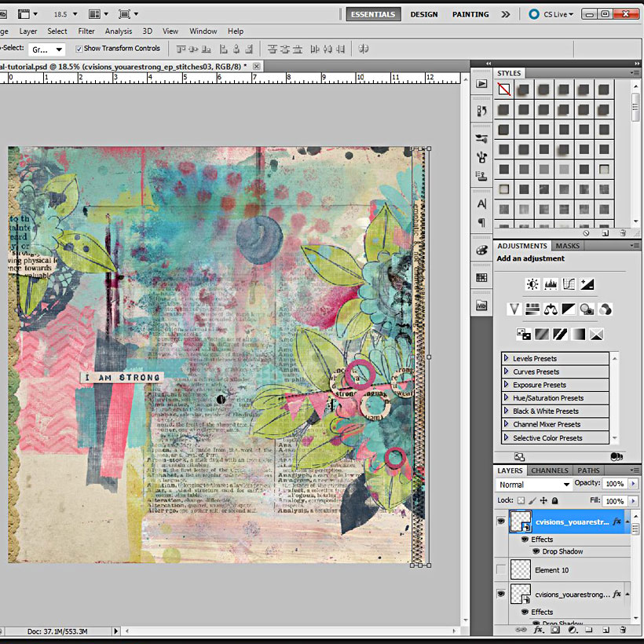Add a Brightness/Contrast adjustment
Screen dimensions: 644x644
[x=532, y=284]
